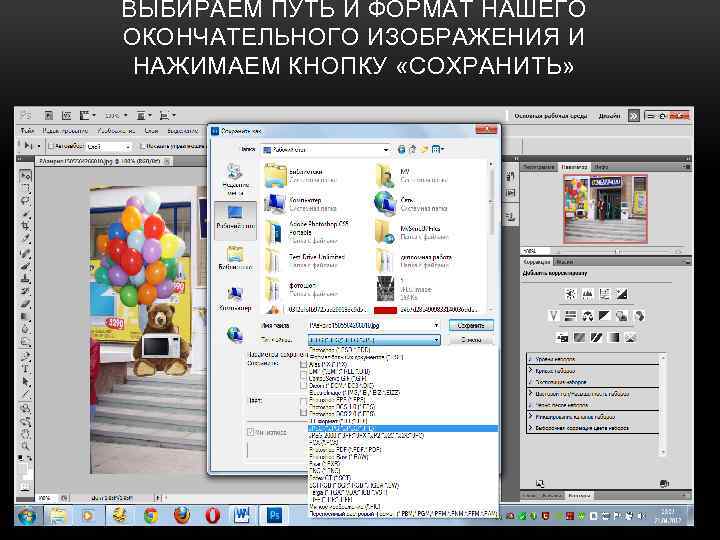Open the view menu dropdown in save dialog
The height and width of the screenshot is (540, 720).
click(438, 149)
